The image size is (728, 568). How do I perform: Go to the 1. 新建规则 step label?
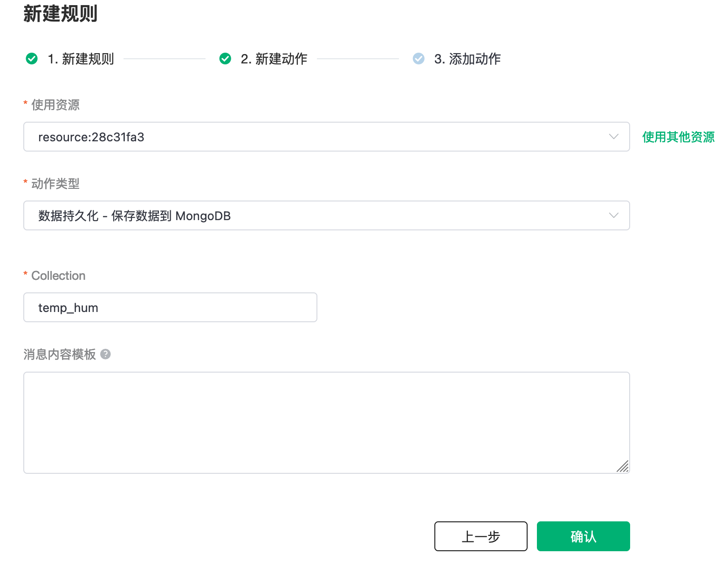[x=81, y=59]
